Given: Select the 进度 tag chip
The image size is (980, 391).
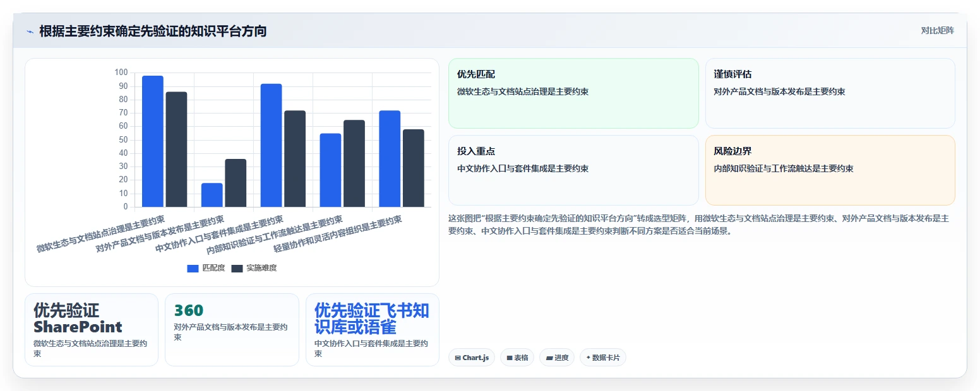Looking at the screenshot, I should [557, 358].
